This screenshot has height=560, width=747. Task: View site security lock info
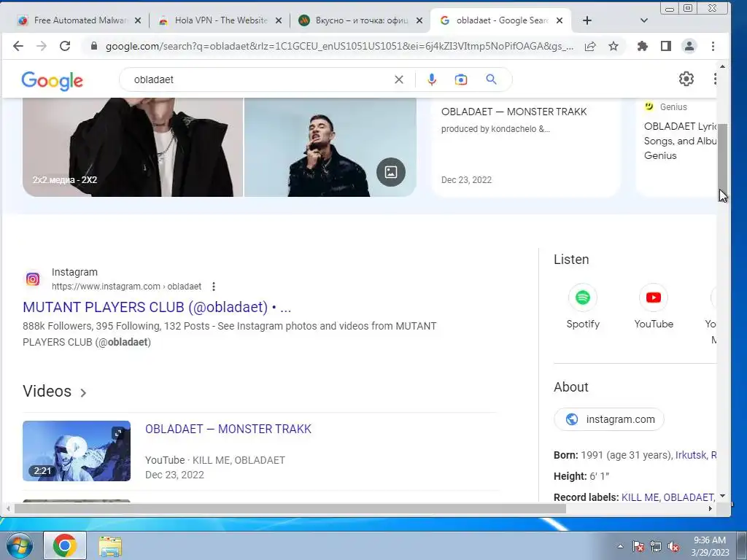(94, 46)
